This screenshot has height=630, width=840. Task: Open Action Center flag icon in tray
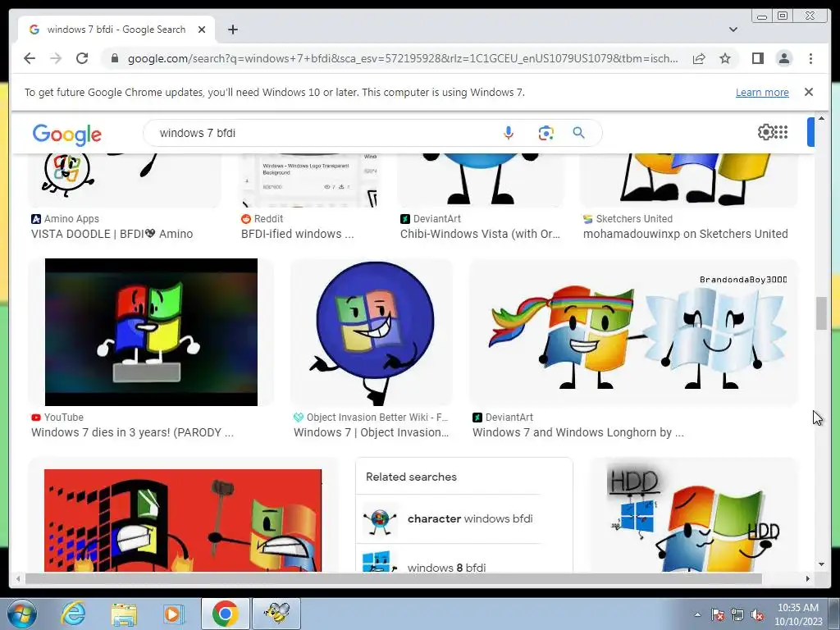pos(718,614)
